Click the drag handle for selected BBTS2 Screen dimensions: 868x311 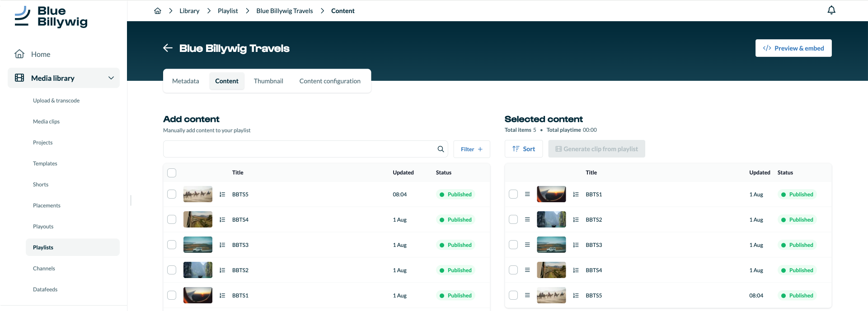[527, 219]
